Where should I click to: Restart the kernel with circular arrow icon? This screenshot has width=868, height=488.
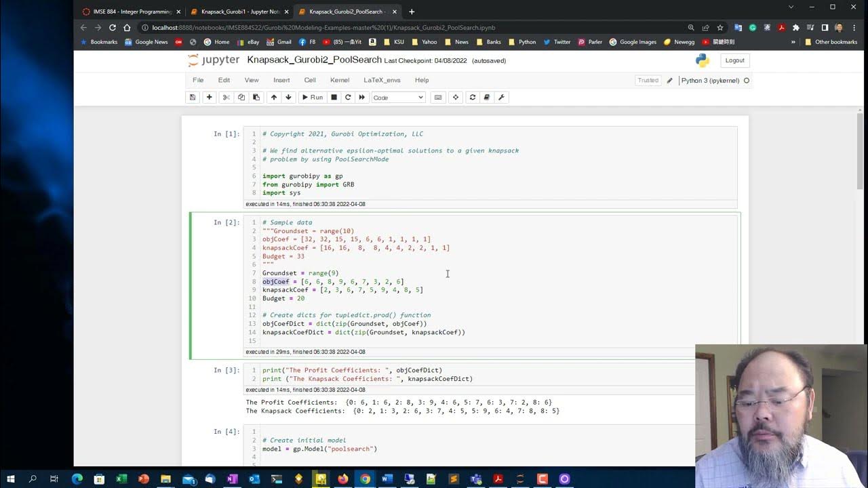click(348, 98)
